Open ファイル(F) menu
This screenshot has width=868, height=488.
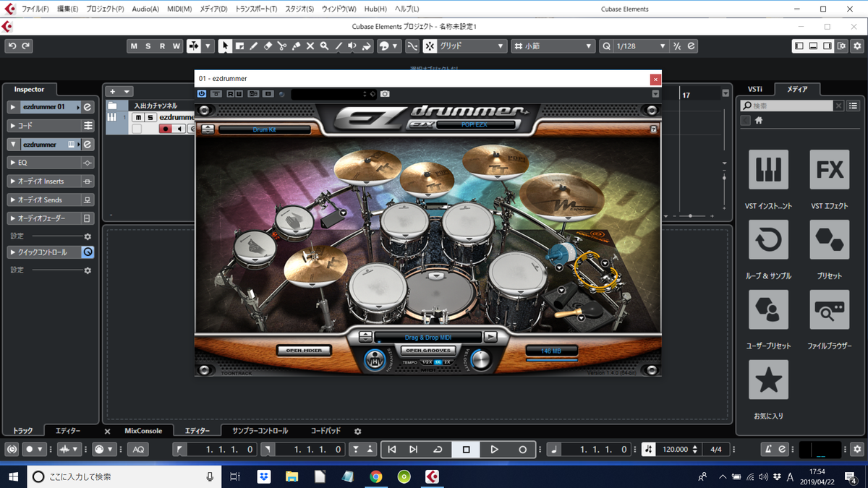[35, 9]
